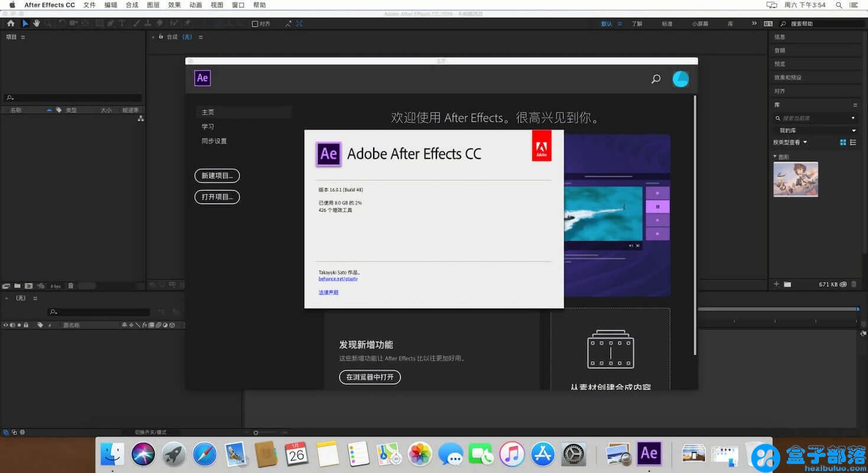Click the welcome screen search magnifier icon
Viewport: 868px width, 473px height.
pos(656,79)
